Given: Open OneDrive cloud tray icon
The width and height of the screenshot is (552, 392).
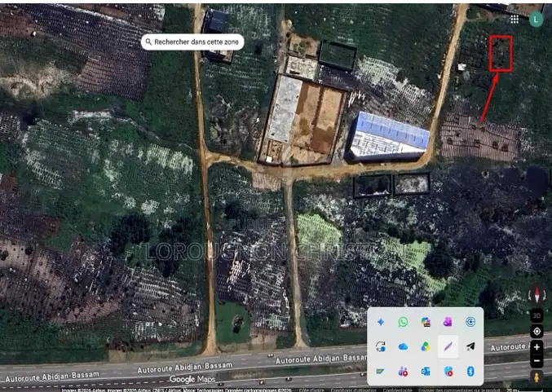Looking at the screenshot, I should click(403, 347).
